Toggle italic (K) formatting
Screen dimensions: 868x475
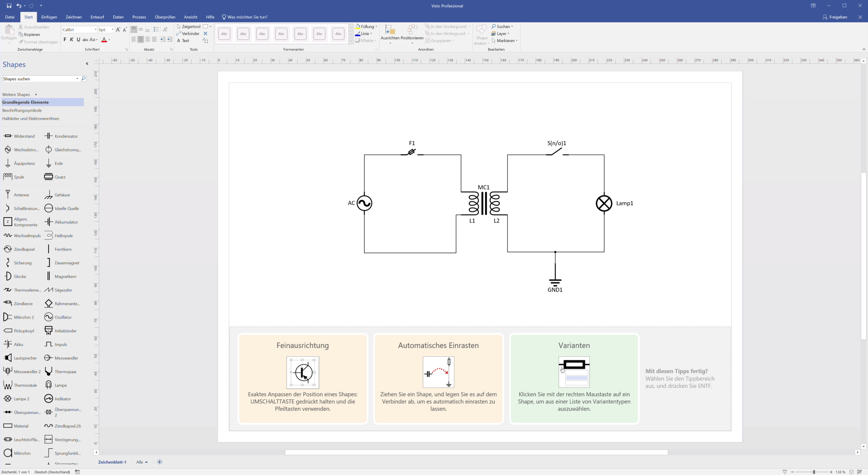(x=72, y=40)
